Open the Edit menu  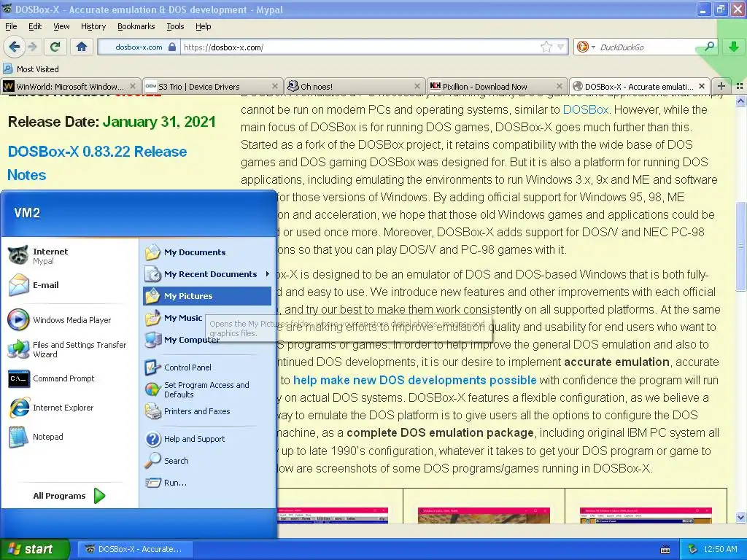pyautogui.click(x=35, y=26)
